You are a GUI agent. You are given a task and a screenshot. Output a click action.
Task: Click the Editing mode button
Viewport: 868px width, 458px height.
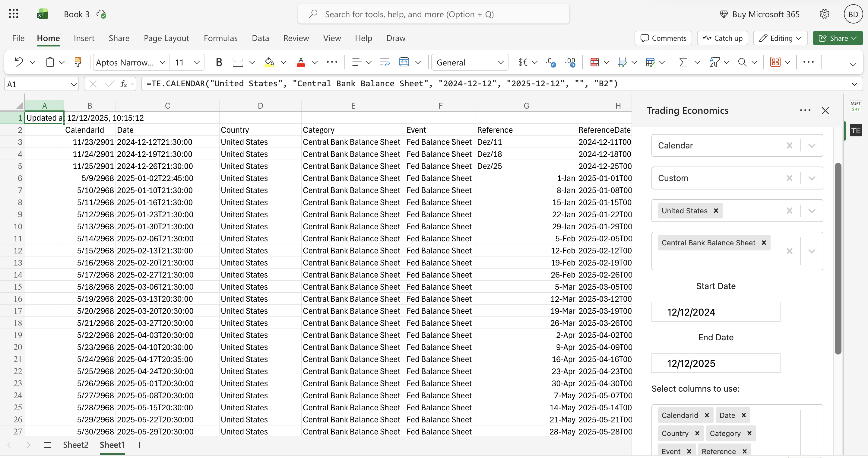pyautogui.click(x=780, y=38)
